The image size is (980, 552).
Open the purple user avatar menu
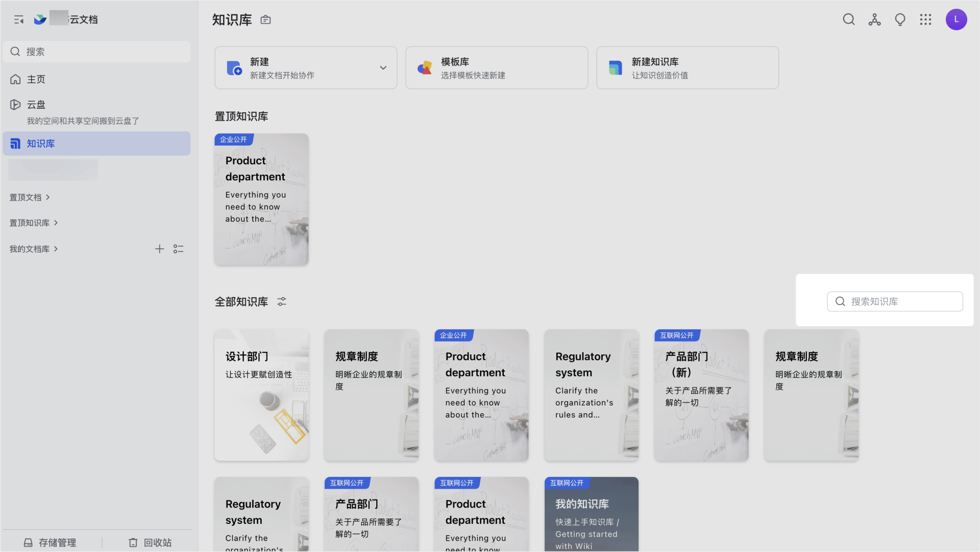tap(956, 19)
